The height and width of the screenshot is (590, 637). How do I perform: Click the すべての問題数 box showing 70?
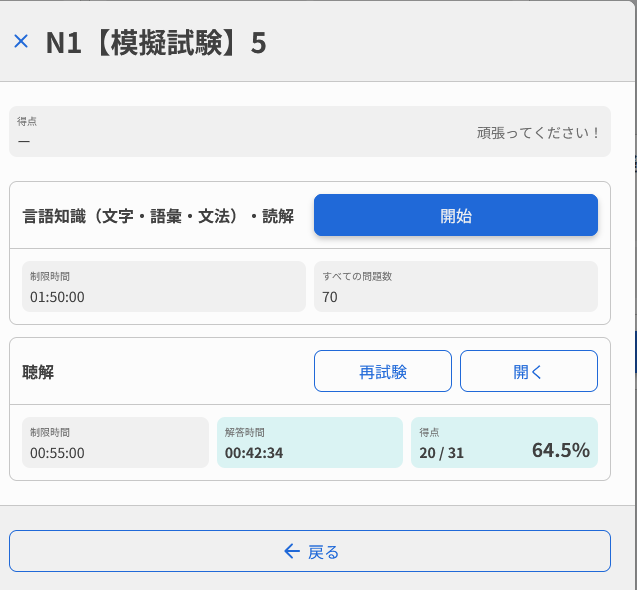[x=455, y=287]
